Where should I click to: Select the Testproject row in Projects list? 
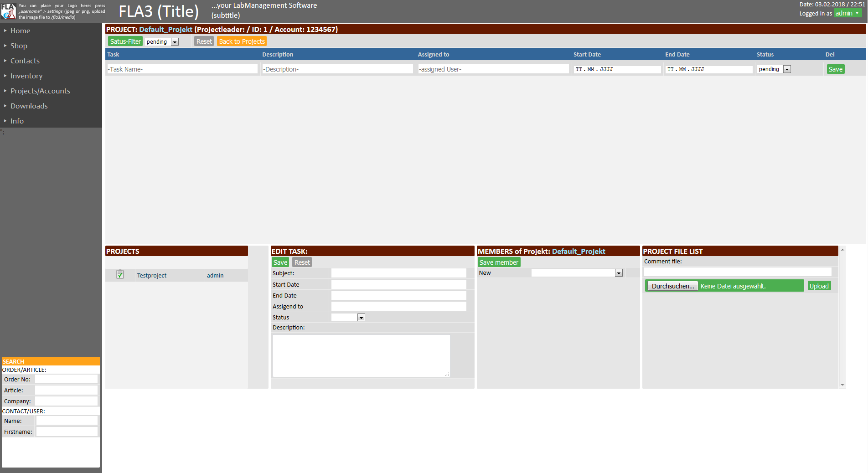(152, 275)
